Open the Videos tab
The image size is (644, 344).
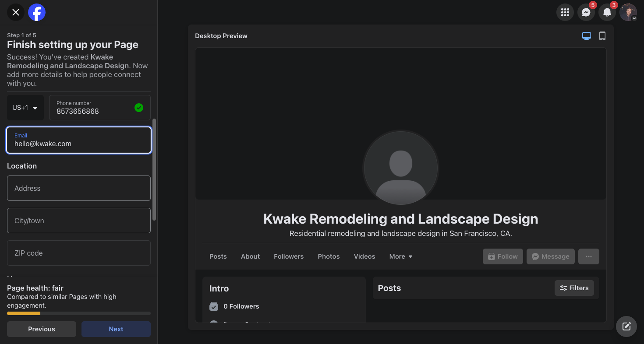coord(364,256)
